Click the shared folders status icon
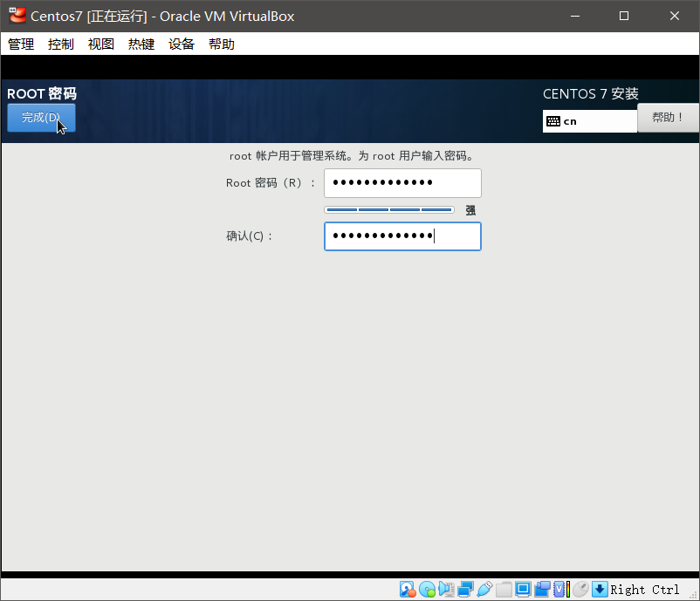 (504, 590)
